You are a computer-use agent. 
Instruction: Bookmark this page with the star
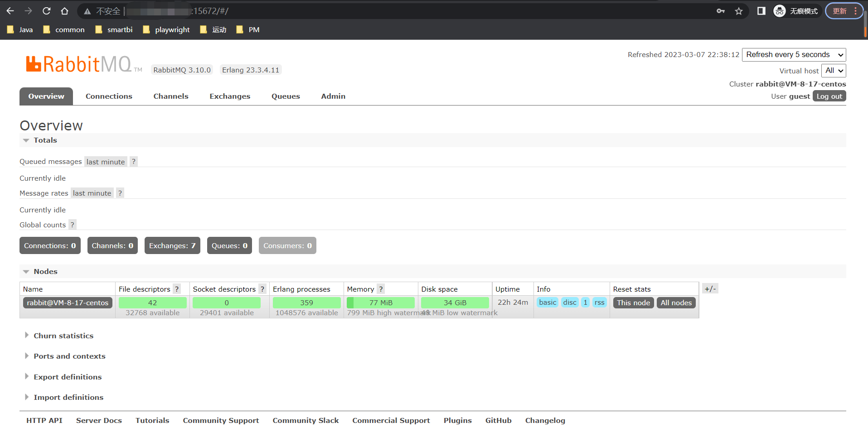(x=739, y=11)
